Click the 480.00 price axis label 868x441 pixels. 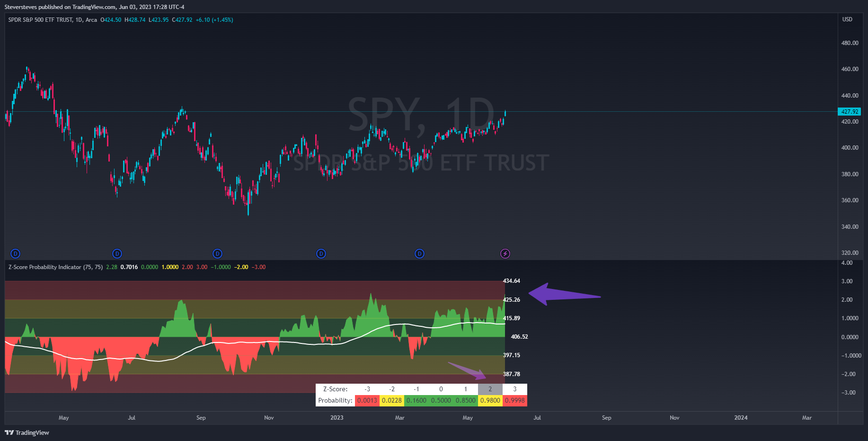point(850,43)
